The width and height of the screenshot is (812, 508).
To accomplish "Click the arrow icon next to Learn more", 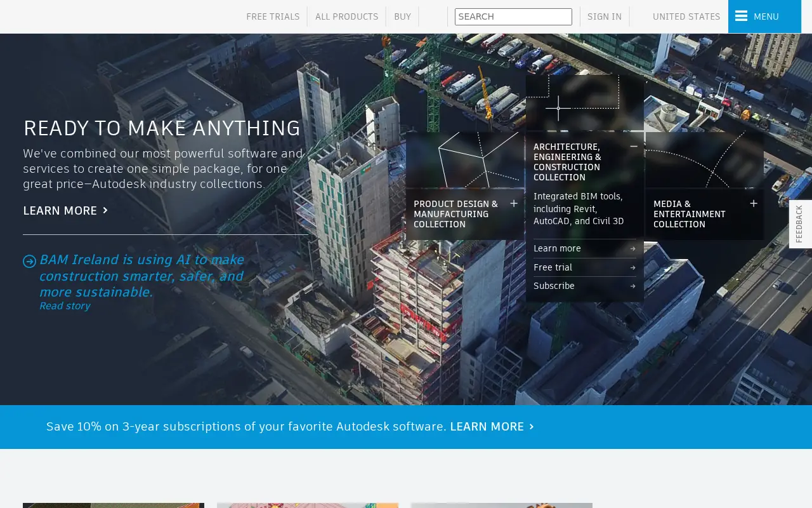I will tap(632, 249).
